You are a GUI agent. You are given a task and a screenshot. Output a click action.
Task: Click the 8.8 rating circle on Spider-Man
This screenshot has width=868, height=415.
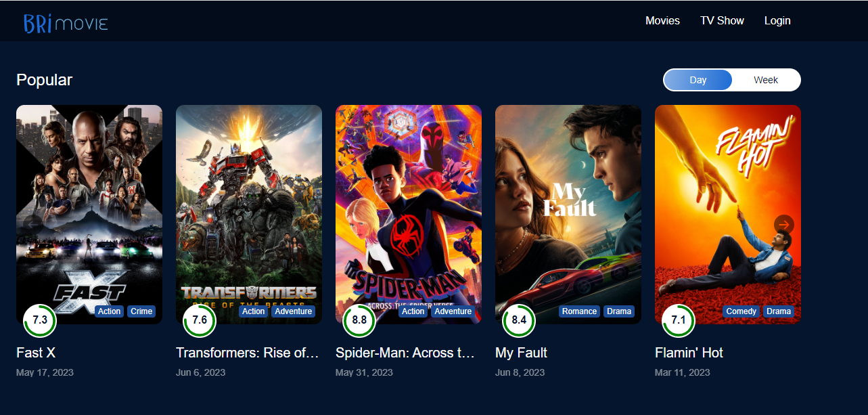(359, 320)
